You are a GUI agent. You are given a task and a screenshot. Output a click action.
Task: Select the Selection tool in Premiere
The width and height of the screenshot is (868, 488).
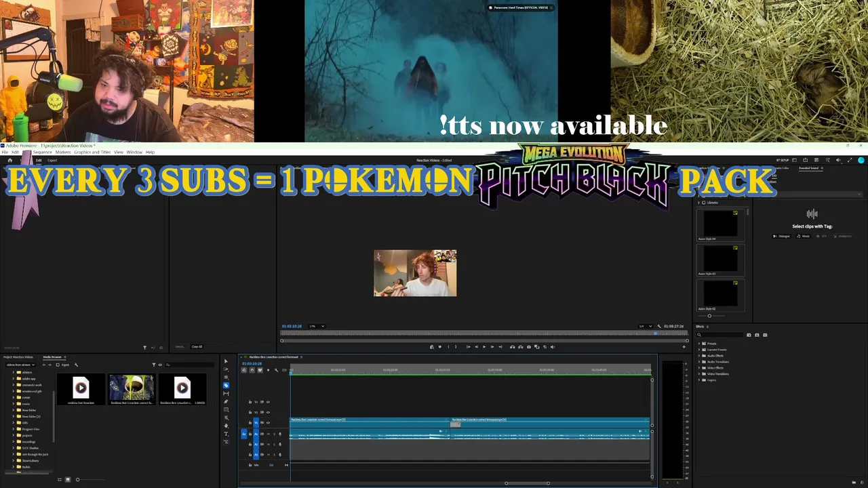click(226, 361)
